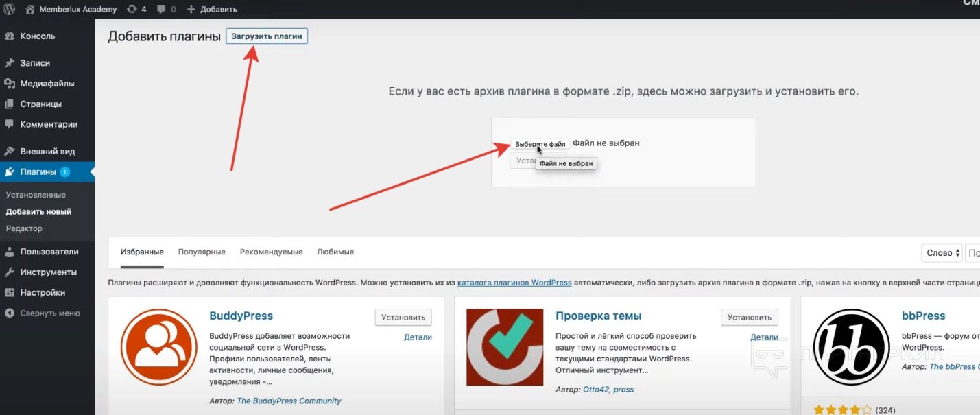Open the Otto42, pross author link
Image resolution: width=980 pixels, height=415 pixels.
coord(608,389)
